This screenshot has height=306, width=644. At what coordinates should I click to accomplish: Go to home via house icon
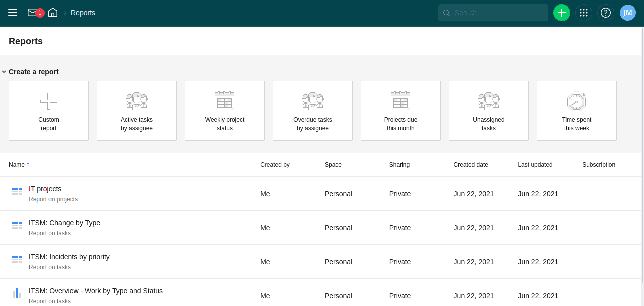(53, 13)
